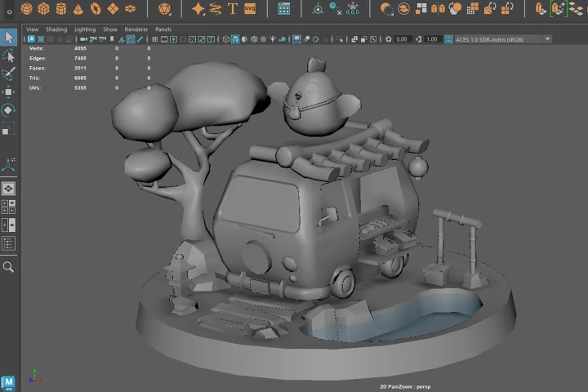This screenshot has width=588, height=392.
Task: Click the shelf options gear icon
Action: (9, 12)
